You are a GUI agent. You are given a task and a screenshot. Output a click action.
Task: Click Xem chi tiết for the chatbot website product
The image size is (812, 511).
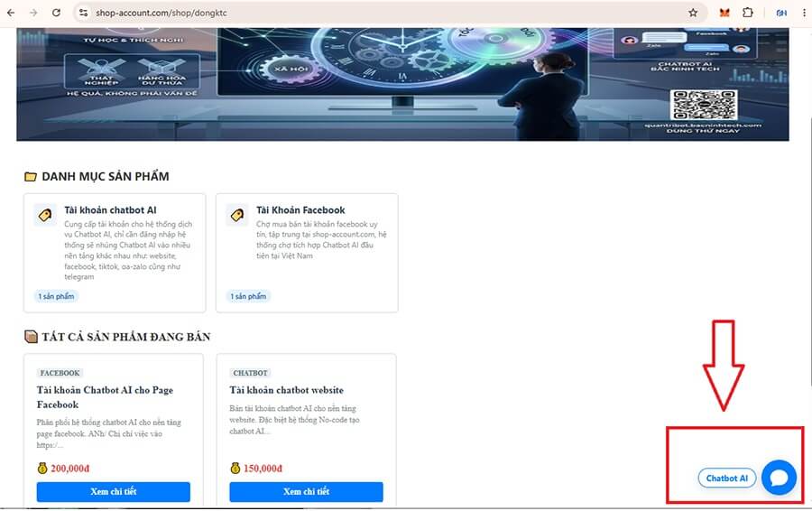click(x=306, y=491)
